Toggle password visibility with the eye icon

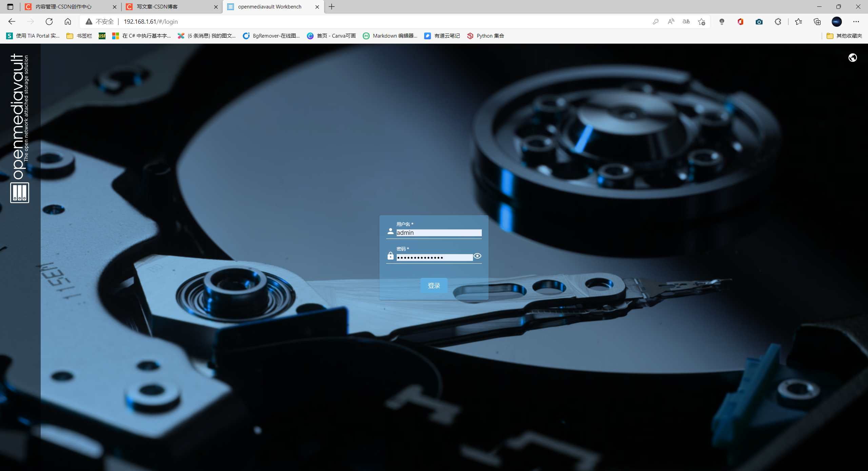[x=478, y=256]
